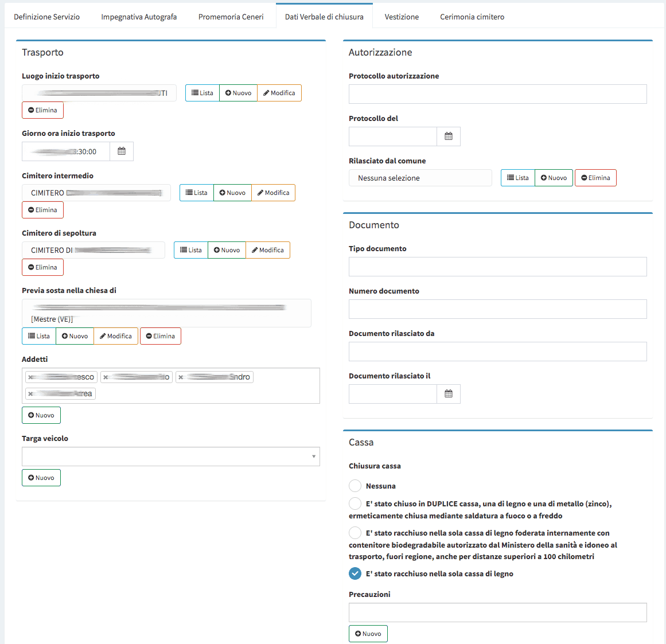Click the Protocollo autorizzazione input field
Viewport: 666px width, 644px height.
tap(497, 94)
